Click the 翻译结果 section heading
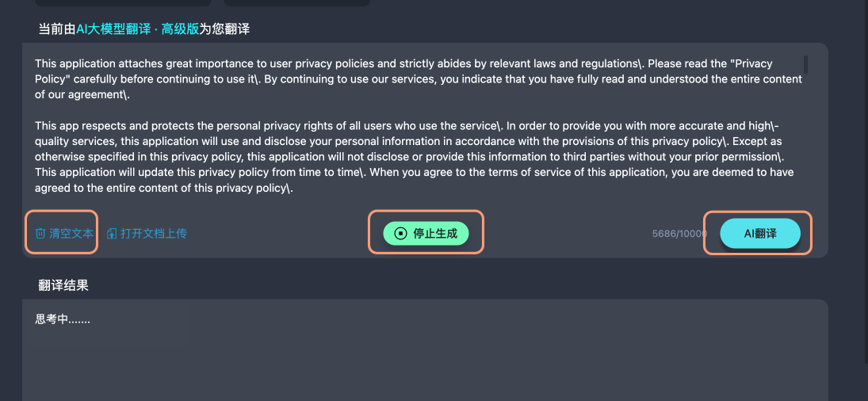Viewport: 868px width, 401px height. coord(63,285)
